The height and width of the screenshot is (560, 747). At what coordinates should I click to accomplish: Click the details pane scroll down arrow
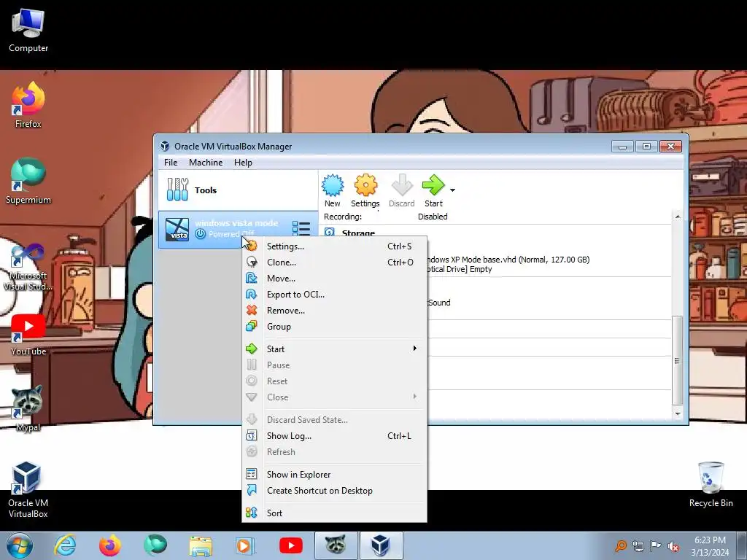678,414
